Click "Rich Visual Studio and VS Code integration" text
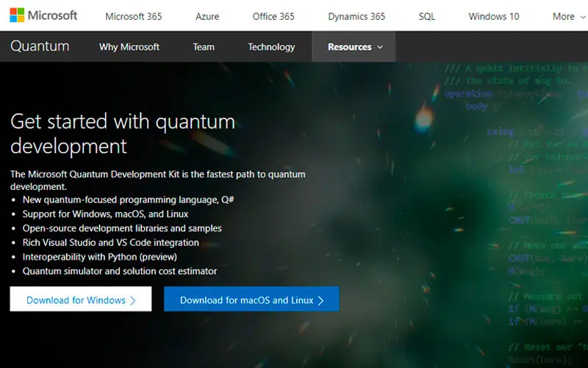This screenshot has height=368, width=588. point(111,243)
